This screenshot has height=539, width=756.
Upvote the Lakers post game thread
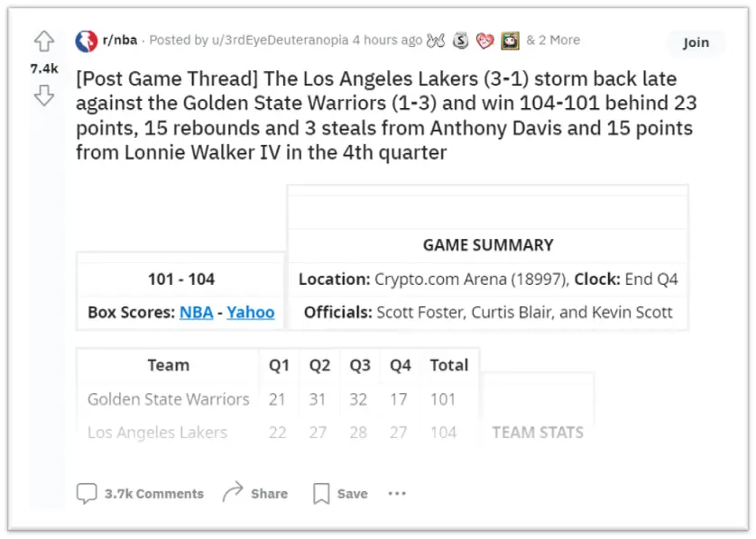click(x=43, y=41)
